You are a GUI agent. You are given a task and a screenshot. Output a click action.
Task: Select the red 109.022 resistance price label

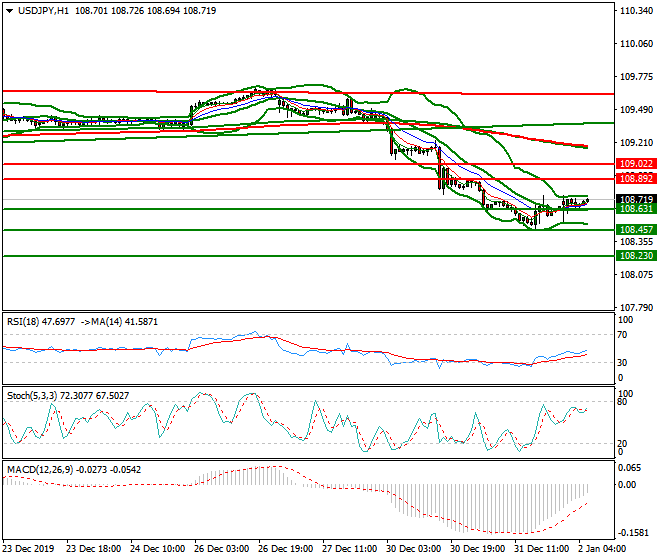pos(636,163)
